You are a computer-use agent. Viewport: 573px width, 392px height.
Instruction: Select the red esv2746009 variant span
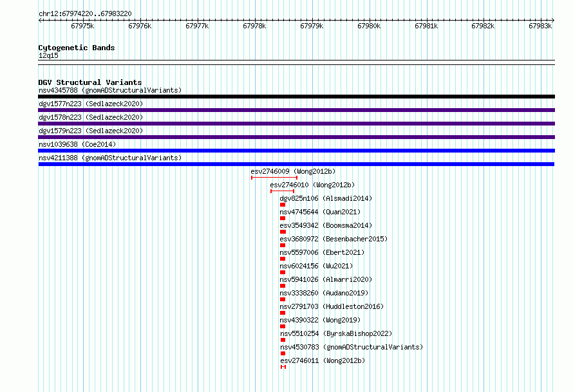pyautogui.click(x=274, y=178)
